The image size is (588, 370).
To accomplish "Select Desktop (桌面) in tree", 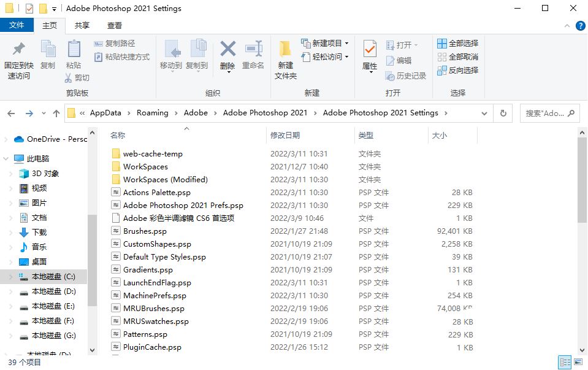I will (33, 261).
